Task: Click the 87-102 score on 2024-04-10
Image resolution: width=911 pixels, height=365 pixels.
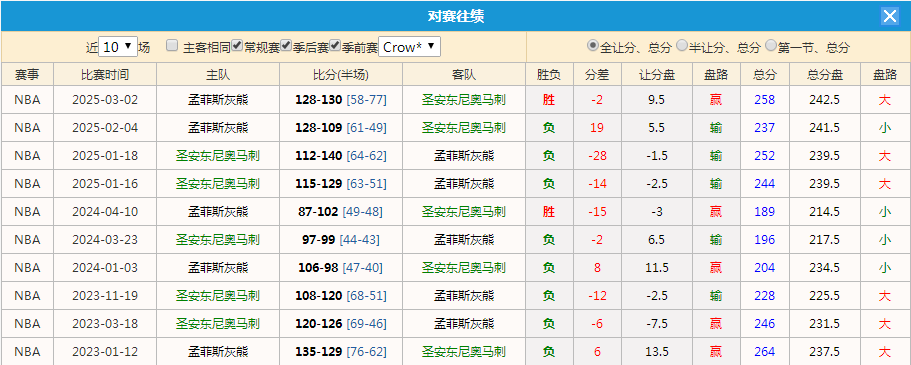Action: coord(318,212)
